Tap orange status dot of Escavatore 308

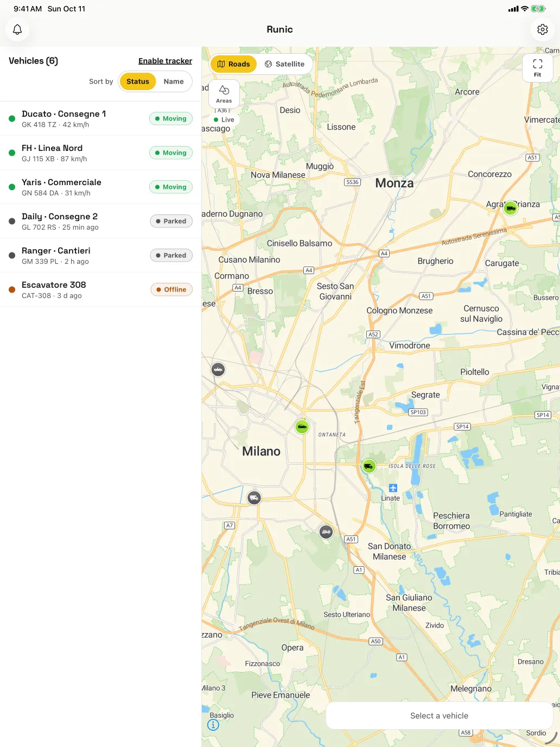tap(12, 289)
